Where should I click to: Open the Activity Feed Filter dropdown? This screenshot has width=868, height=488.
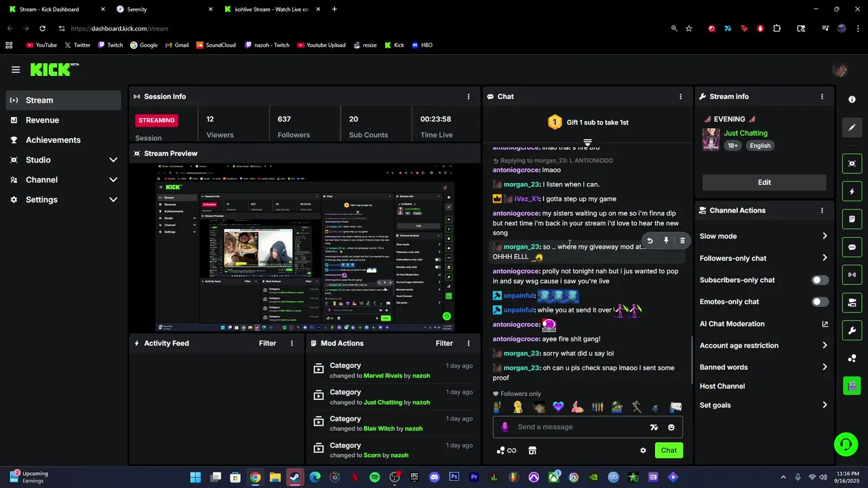tap(267, 343)
